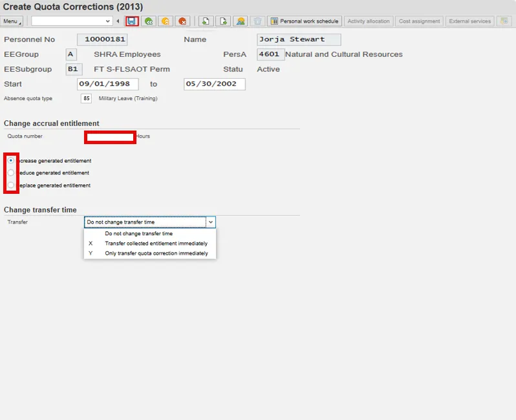Select Replace generated entitlement radio button
Image resolution: width=516 pixels, height=420 pixels.
(11, 185)
